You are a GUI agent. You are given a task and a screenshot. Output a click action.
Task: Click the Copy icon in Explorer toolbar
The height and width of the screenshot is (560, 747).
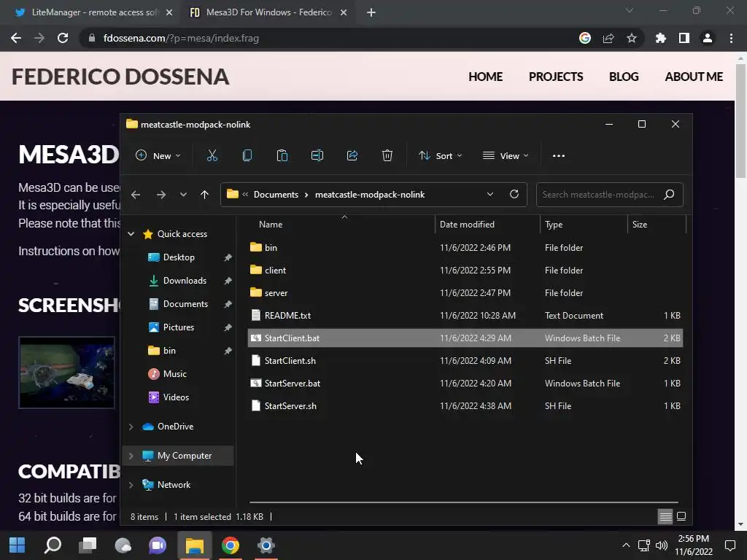tap(247, 156)
